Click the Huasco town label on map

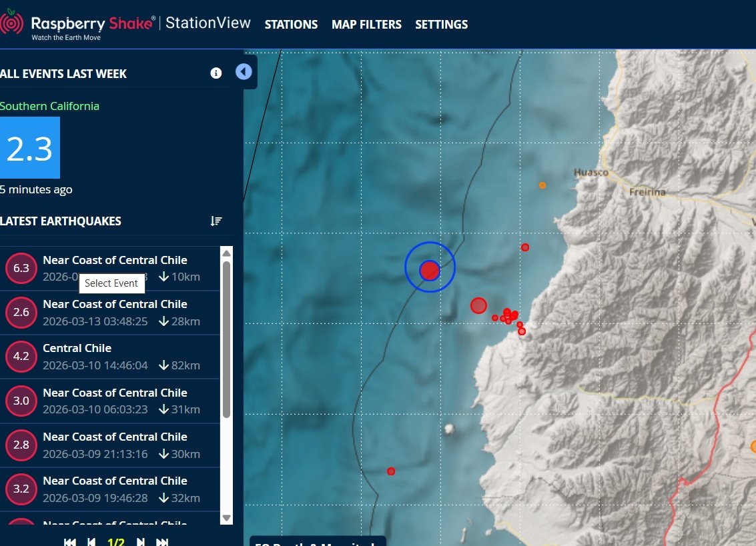click(591, 172)
